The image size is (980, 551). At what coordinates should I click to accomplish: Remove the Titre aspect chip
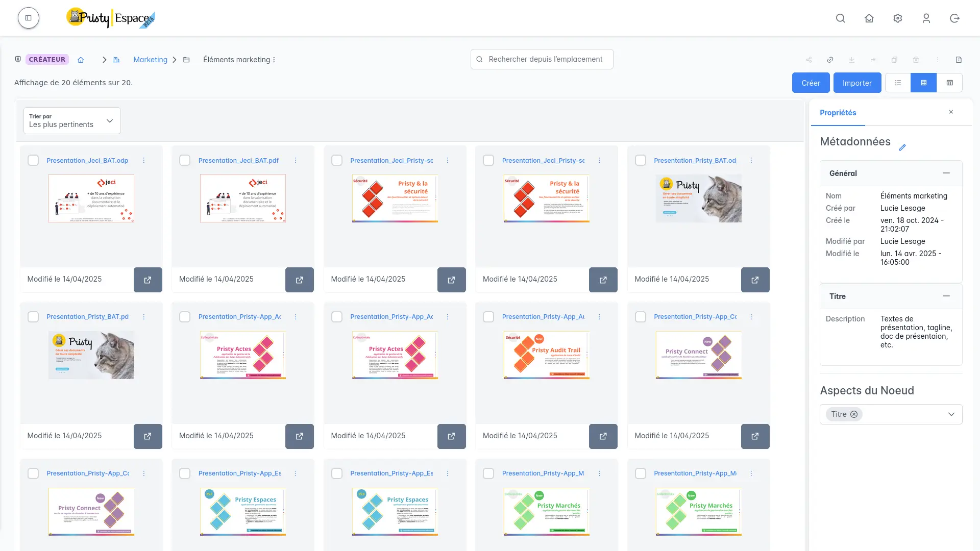pyautogui.click(x=854, y=414)
